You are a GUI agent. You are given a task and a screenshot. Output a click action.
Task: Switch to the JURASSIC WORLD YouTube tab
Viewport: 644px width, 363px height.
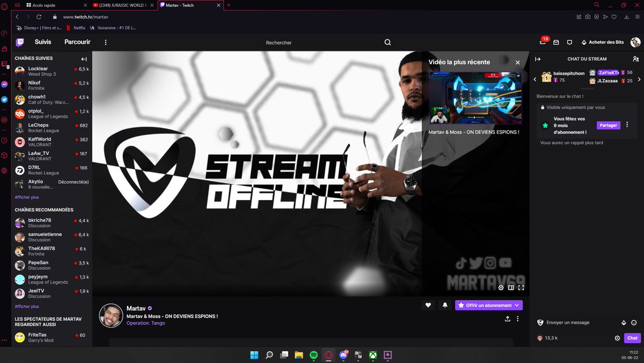(124, 5)
